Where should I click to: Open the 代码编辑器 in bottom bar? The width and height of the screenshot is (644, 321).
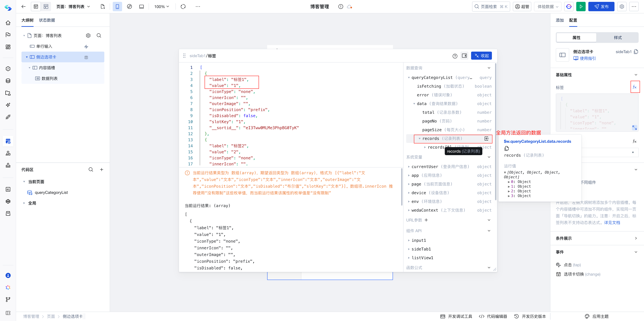493,316
